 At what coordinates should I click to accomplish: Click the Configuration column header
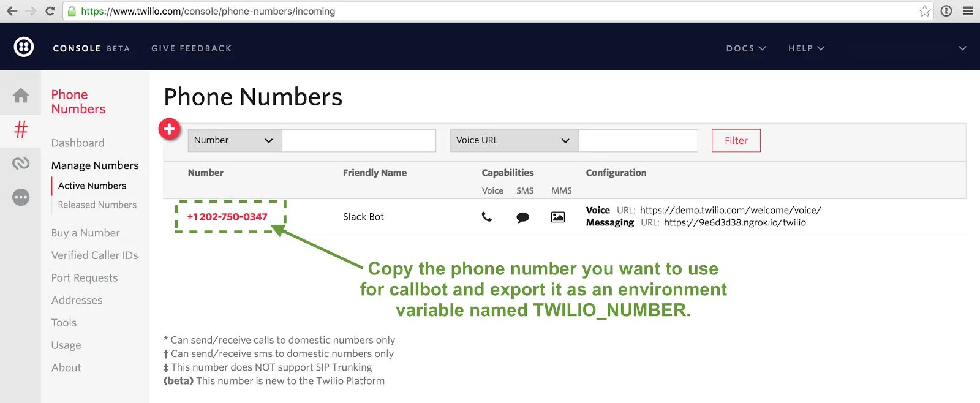point(616,173)
